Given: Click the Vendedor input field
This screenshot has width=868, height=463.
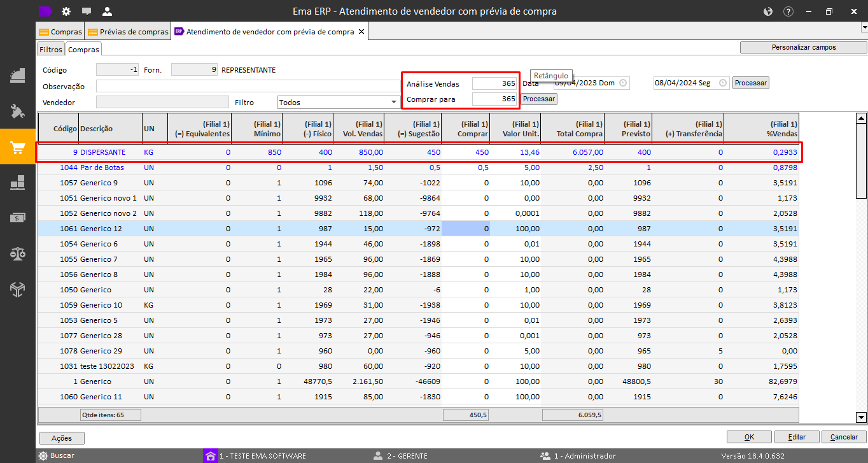Looking at the screenshot, I should click(162, 102).
